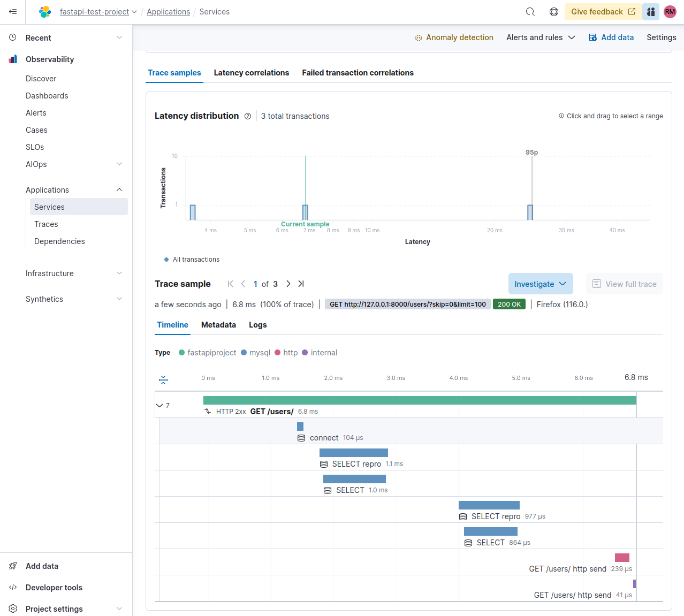
Task: Go to next trace sample
Action: pyautogui.click(x=288, y=284)
